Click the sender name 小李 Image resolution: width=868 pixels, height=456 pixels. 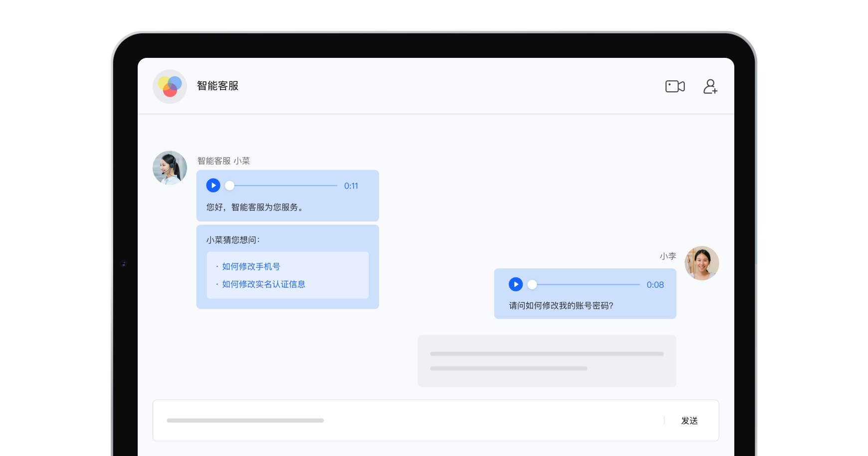coord(668,256)
